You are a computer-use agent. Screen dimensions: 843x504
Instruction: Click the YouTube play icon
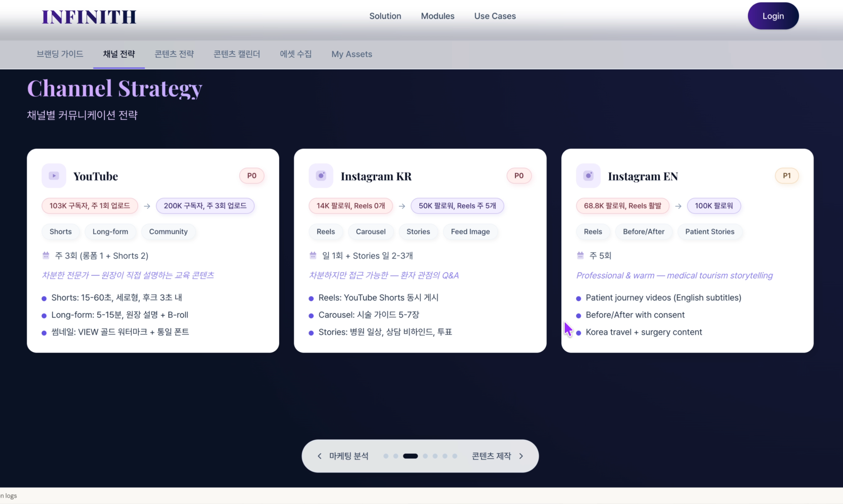click(54, 176)
